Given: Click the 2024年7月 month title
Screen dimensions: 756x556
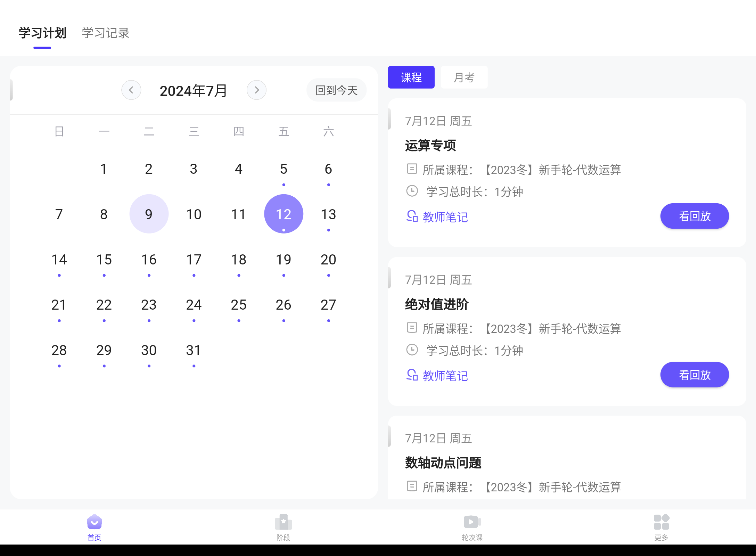Looking at the screenshot, I should [194, 91].
